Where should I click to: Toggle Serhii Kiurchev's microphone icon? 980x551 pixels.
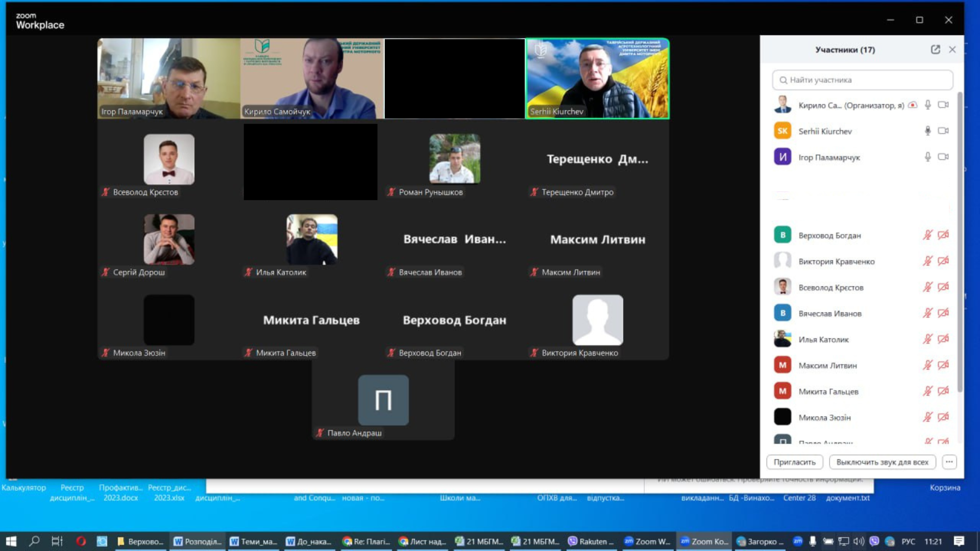pyautogui.click(x=927, y=131)
